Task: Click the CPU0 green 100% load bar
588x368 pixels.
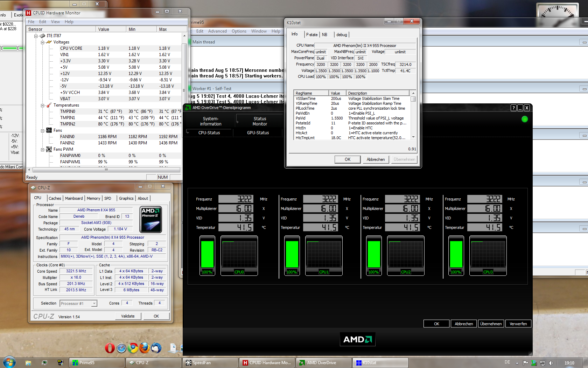Action: (207, 255)
